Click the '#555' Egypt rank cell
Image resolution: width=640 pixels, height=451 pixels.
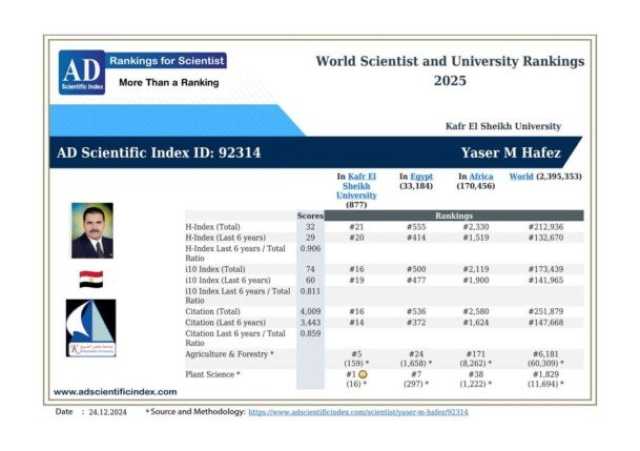416,227
